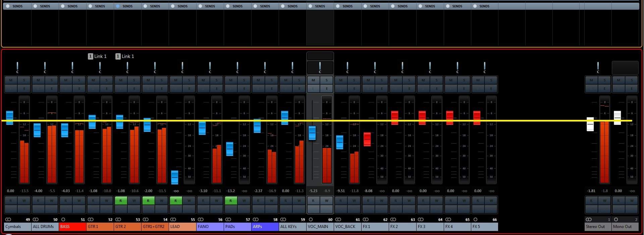Disable read automation on GTR 2

121,201
